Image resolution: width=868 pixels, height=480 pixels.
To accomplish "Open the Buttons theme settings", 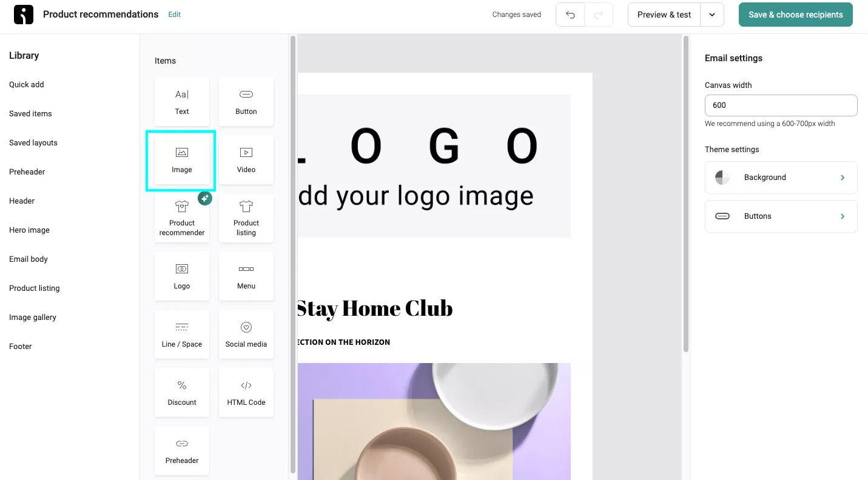I will pyautogui.click(x=781, y=216).
